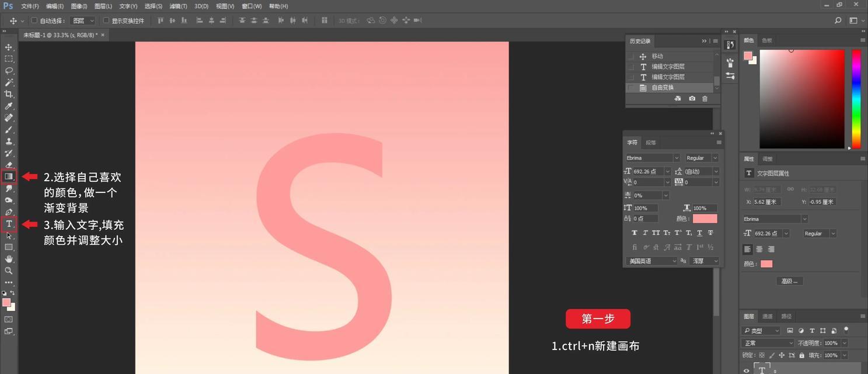This screenshot has width=868, height=374.
Task: Click the X position field 5.62 厘米
Action: (767, 202)
